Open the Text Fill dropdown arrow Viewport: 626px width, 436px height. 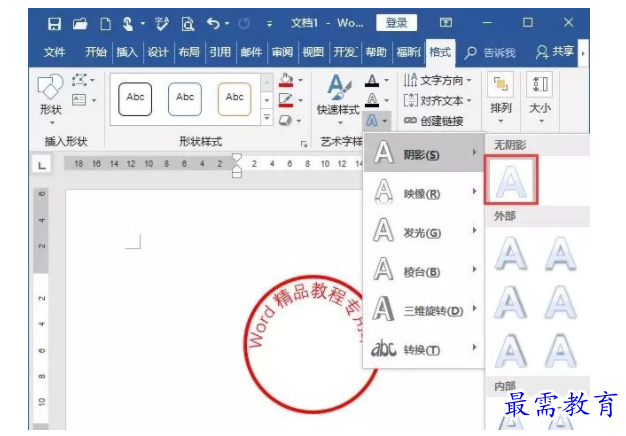tap(386, 80)
